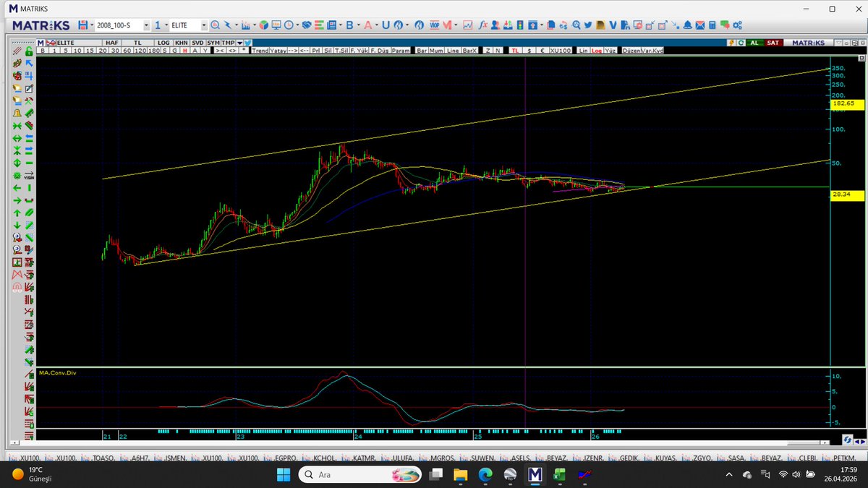
Task: Click the traffic light icon in toolbar
Action: (519, 25)
